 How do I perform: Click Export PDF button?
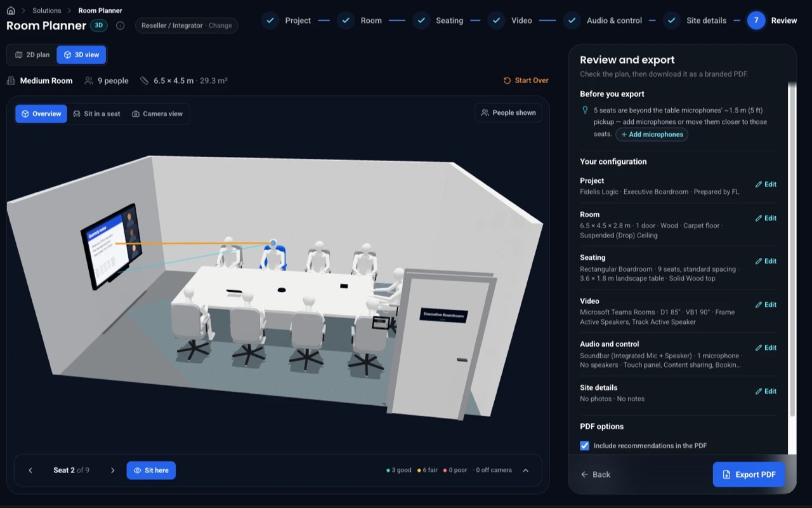[749, 474]
